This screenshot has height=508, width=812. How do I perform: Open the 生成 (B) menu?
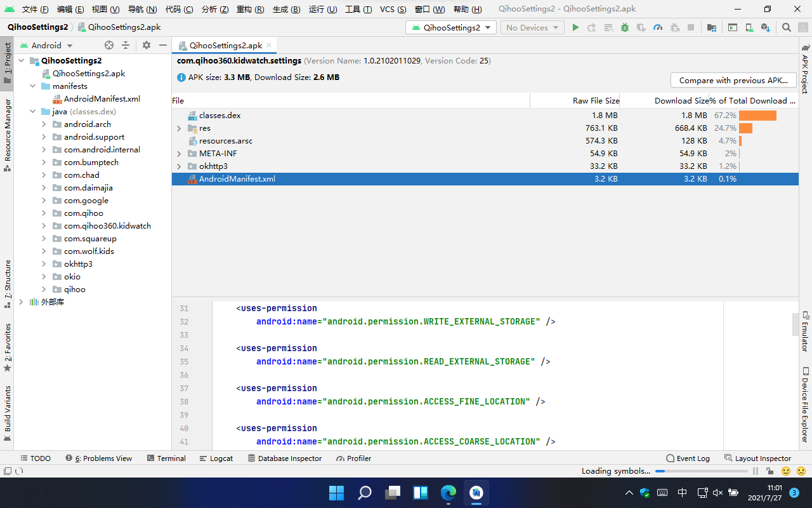(286, 10)
